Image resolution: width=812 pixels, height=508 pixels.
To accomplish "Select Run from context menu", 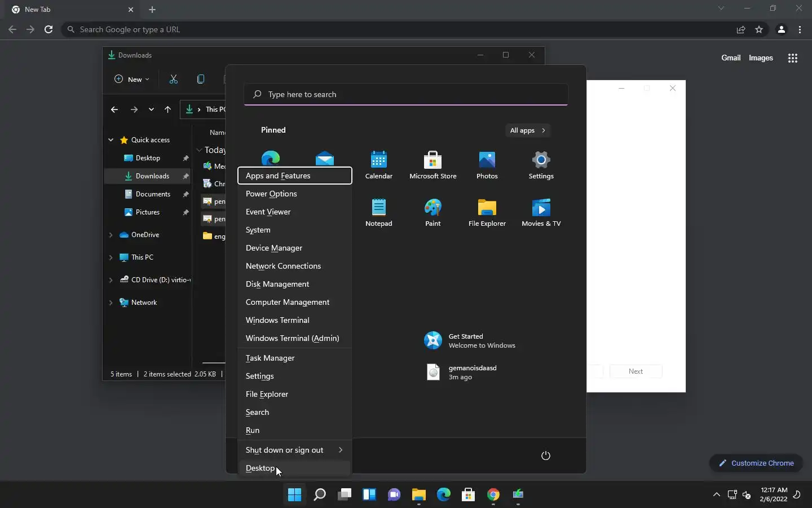I will click(295, 430).
